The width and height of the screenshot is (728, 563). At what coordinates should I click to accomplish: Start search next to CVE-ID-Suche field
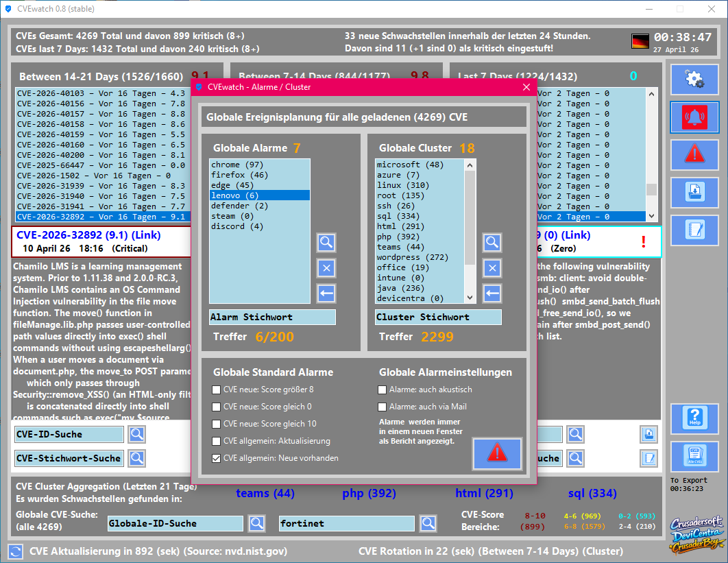(x=137, y=434)
